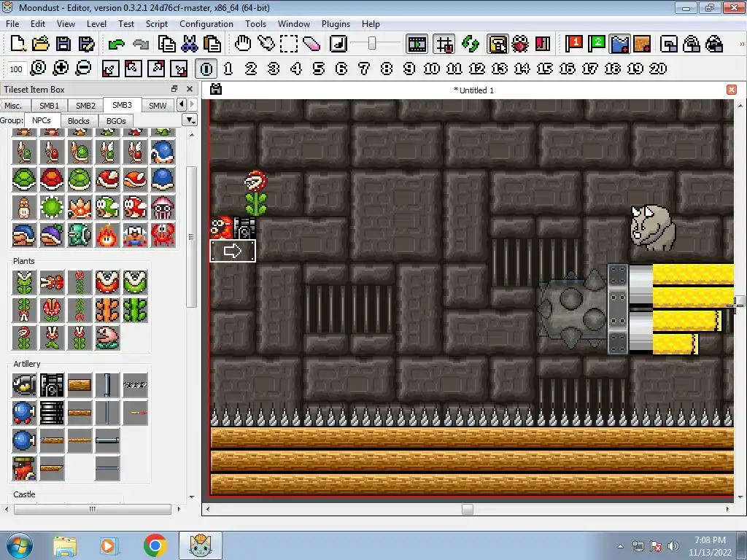Select the BGOs group tab
Image resolution: width=747 pixels, height=560 pixels.
[116, 121]
